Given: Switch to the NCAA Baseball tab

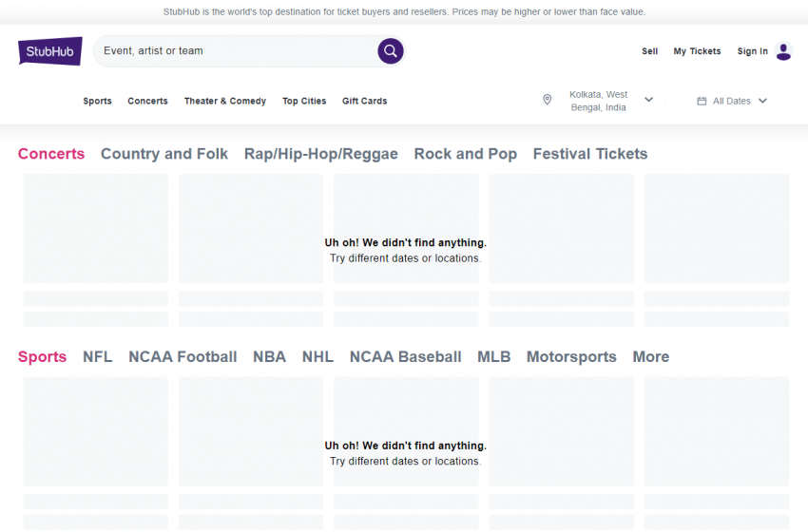Looking at the screenshot, I should 406,356.
